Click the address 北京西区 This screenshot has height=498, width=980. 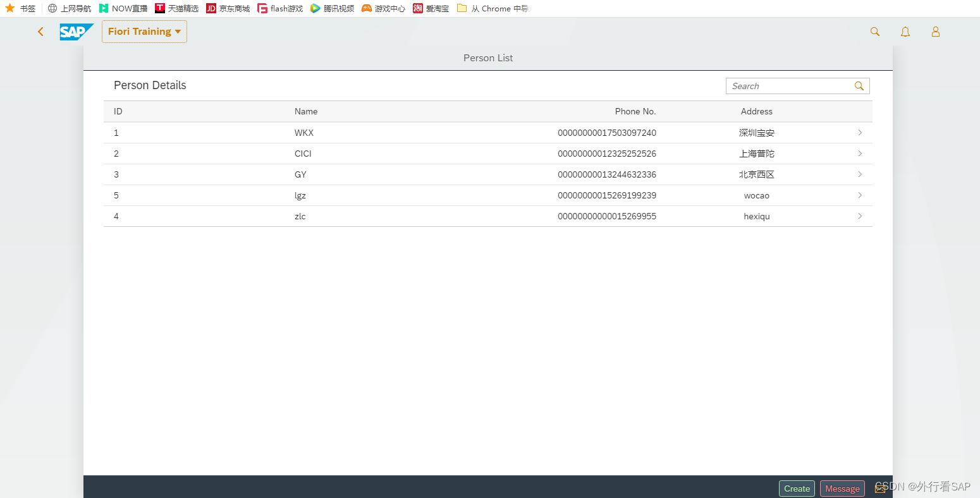(x=757, y=174)
